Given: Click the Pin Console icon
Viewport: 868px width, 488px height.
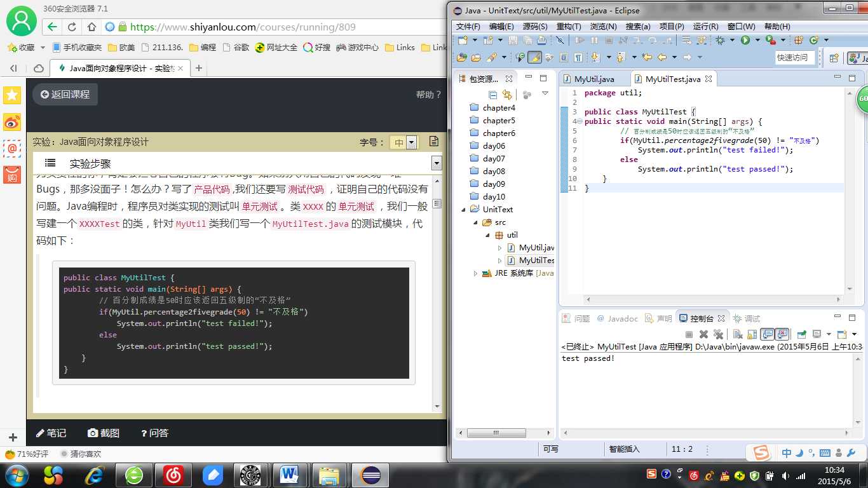Looking at the screenshot, I should tap(801, 334).
